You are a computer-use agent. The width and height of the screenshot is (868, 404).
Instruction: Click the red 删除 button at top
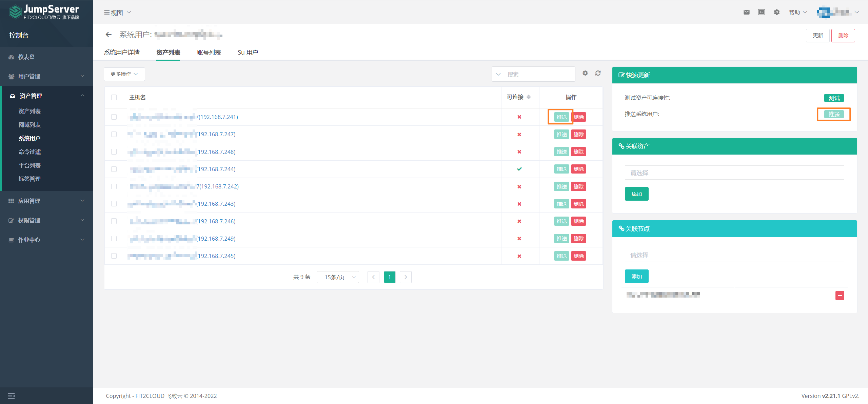click(843, 35)
